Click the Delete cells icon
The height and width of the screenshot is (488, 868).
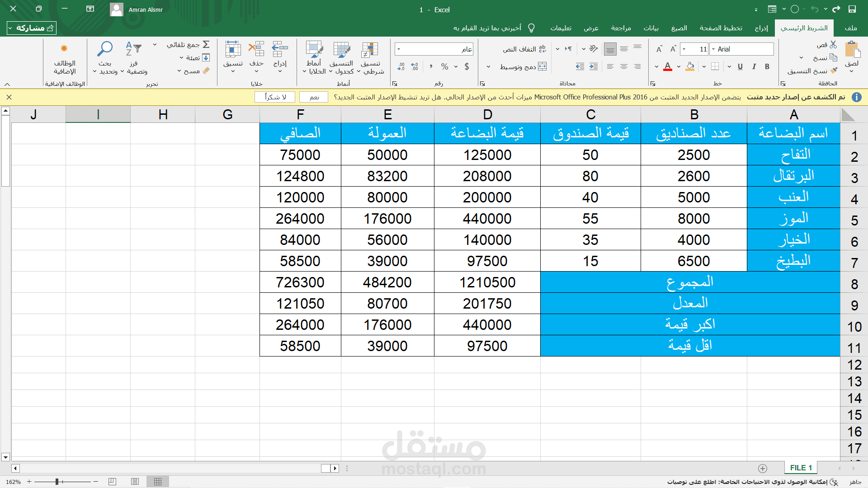click(x=256, y=49)
